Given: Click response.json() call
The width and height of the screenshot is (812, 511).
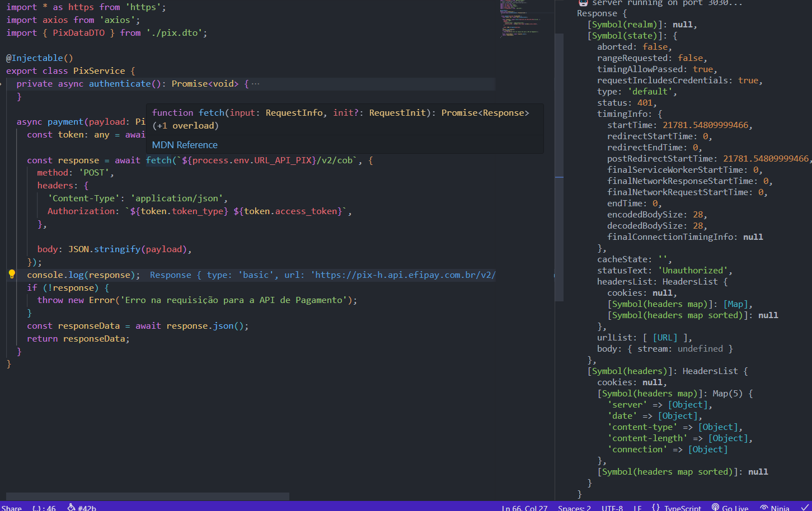Looking at the screenshot, I should (205, 326).
